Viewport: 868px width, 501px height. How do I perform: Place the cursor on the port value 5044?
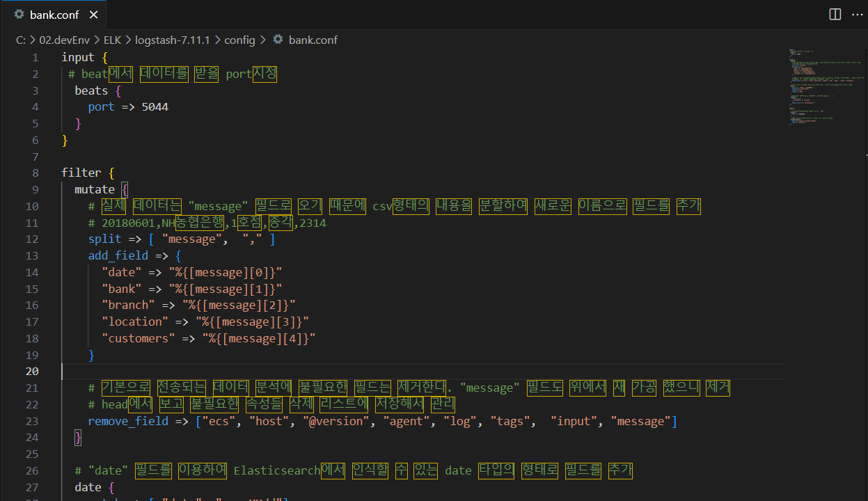point(155,107)
